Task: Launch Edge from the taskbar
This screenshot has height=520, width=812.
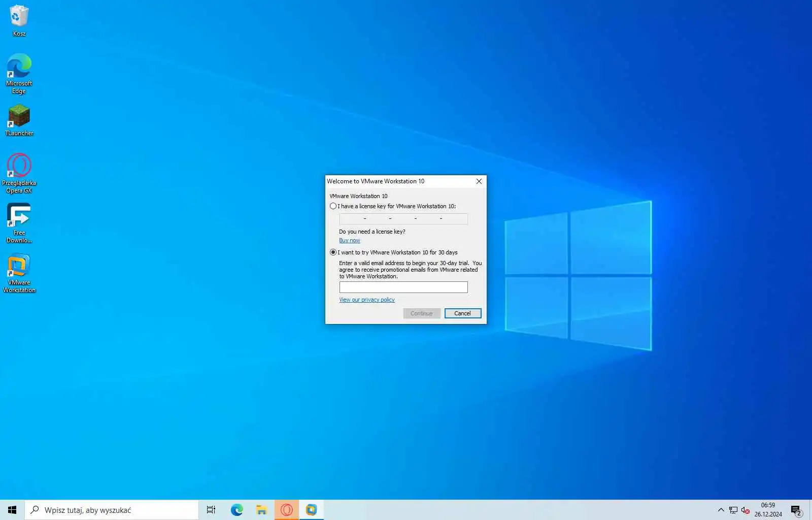Action: 237,510
